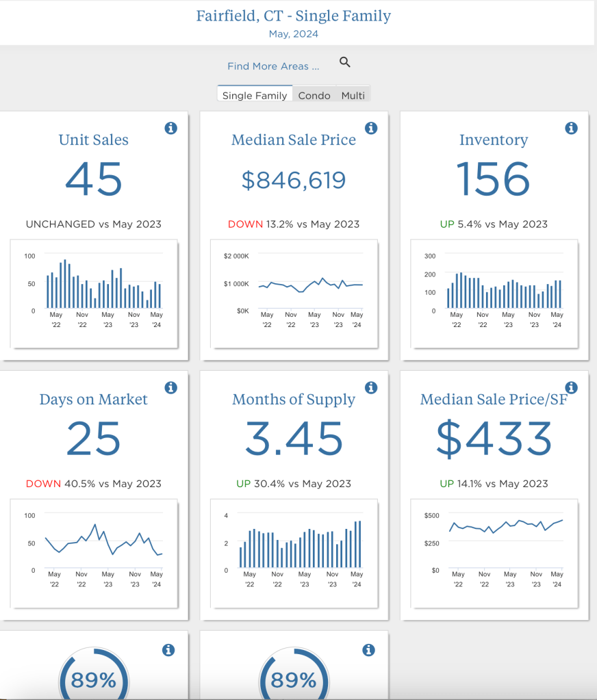Click info icon on Median Sale Price/SF card
The height and width of the screenshot is (700, 597).
point(571,388)
